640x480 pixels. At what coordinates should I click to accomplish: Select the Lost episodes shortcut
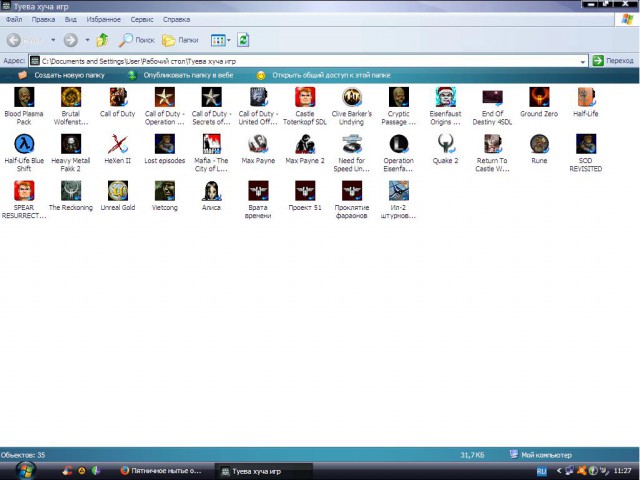click(164, 144)
